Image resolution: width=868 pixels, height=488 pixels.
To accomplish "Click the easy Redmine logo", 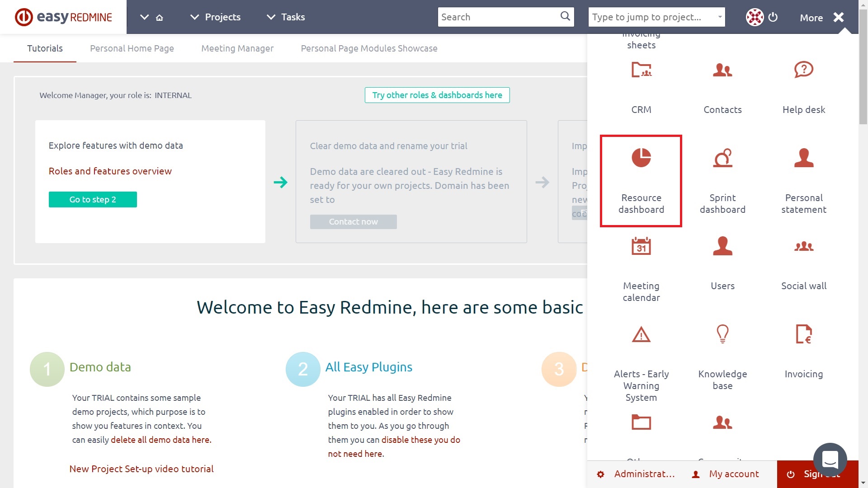I will tap(63, 17).
